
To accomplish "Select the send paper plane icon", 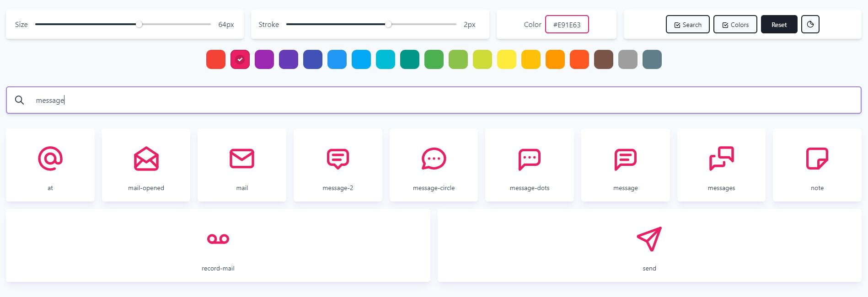I will 649,239.
